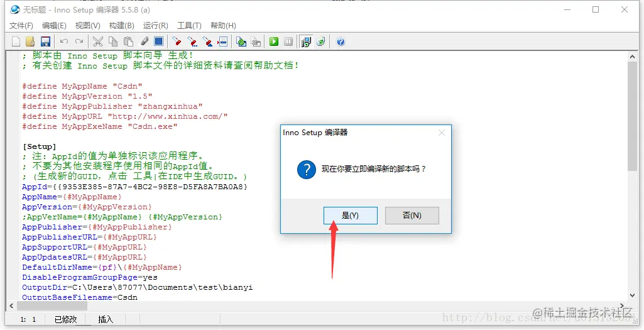Click the horizontal scrollbar thumb

click(52, 305)
